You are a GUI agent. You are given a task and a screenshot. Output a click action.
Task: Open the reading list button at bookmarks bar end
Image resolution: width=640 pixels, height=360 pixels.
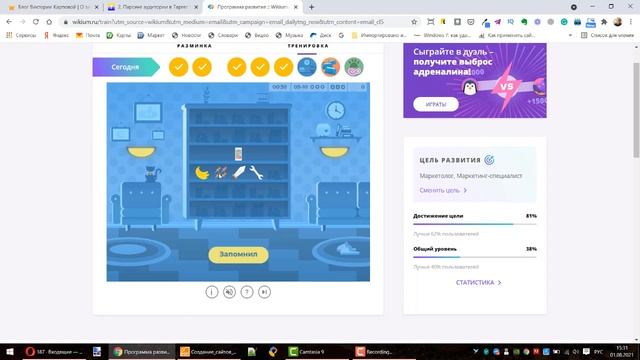[607, 36]
